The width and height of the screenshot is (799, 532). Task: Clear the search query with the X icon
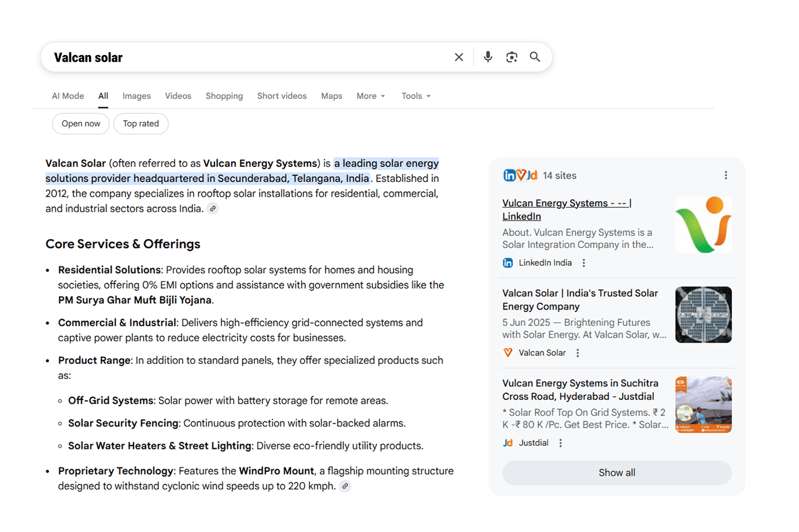click(x=458, y=57)
